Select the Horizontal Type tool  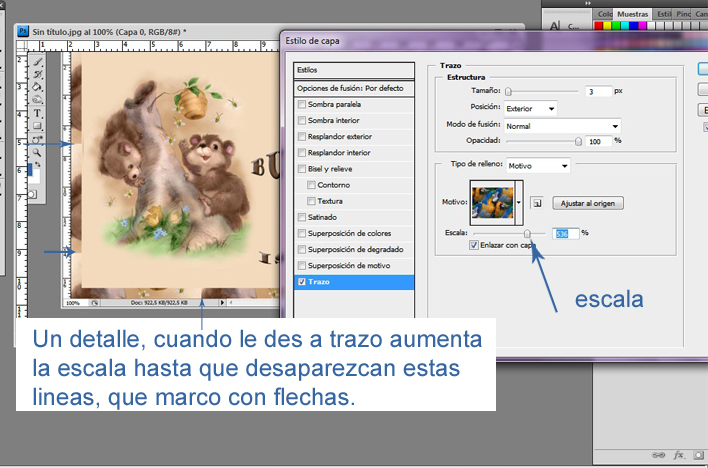pos(37,113)
